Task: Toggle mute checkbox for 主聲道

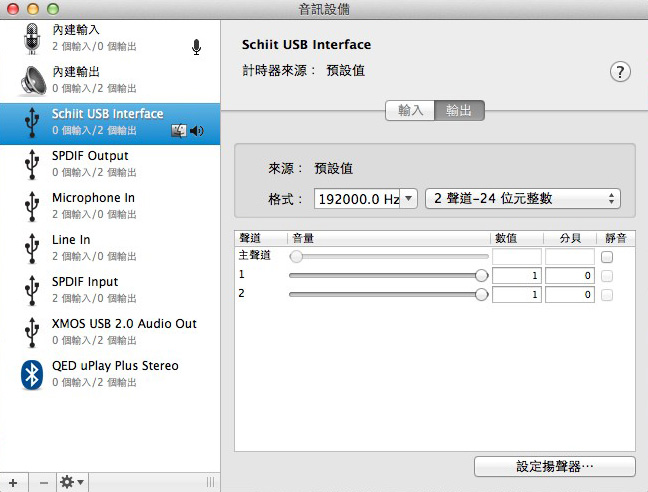Action: pyautogui.click(x=607, y=257)
